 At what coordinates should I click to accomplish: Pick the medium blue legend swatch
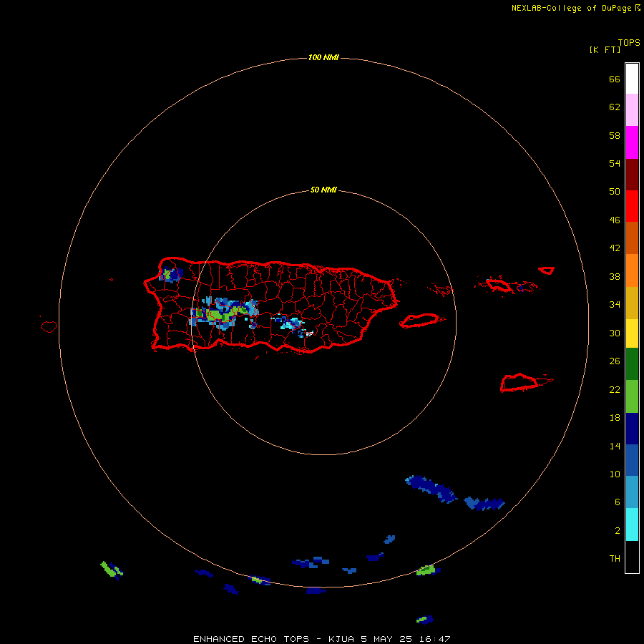point(632,460)
